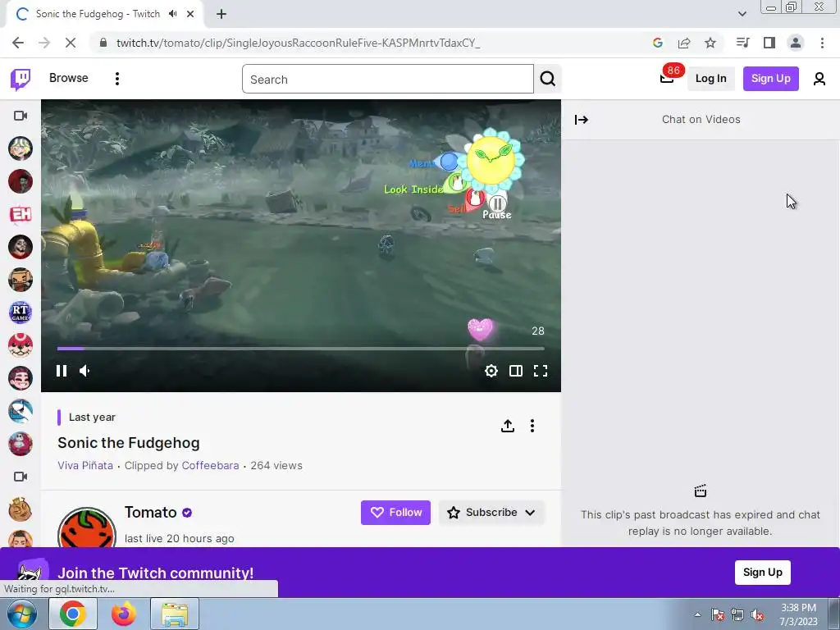The height and width of the screenshot is (630, 840).
Task: Follow the Tomato channel
Action: click(395, 513)
